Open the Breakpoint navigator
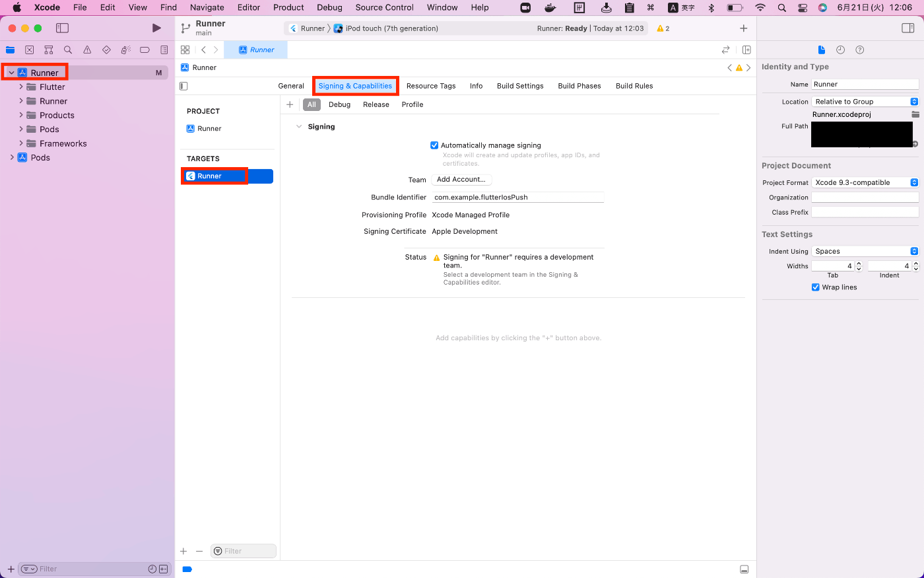This screenshot has height=578, width=924. click(x=145, y=50)
